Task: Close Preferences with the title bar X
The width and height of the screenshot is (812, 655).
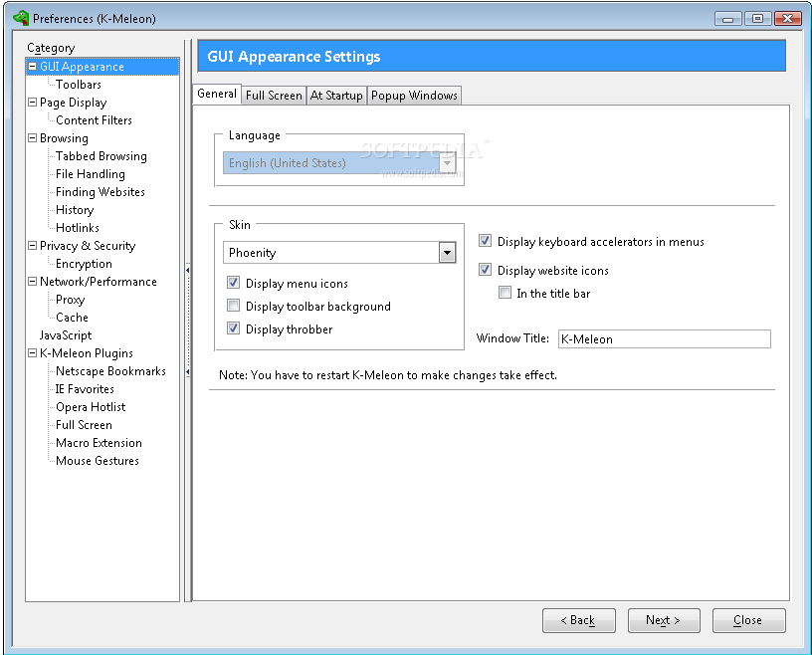Action: click(788, 19)
